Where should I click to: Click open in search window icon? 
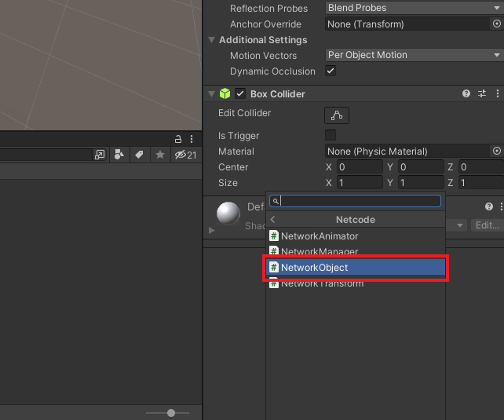tap(100, 155)
